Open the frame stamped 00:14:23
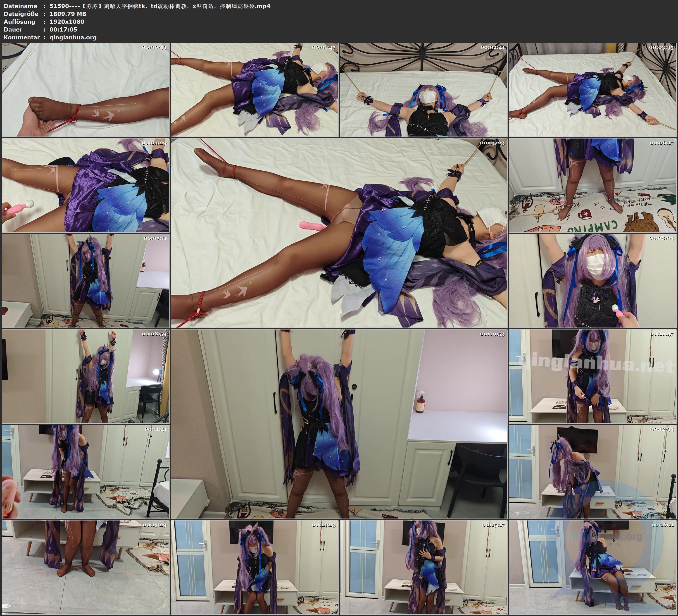 click(254, 567)
